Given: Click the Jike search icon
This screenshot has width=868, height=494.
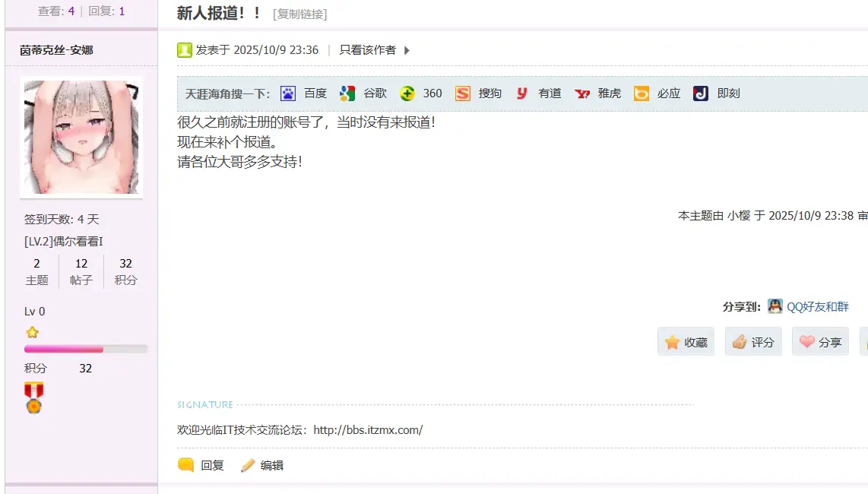Looking at the screenshot, I should pyautogui.click(x=701, y=93).
